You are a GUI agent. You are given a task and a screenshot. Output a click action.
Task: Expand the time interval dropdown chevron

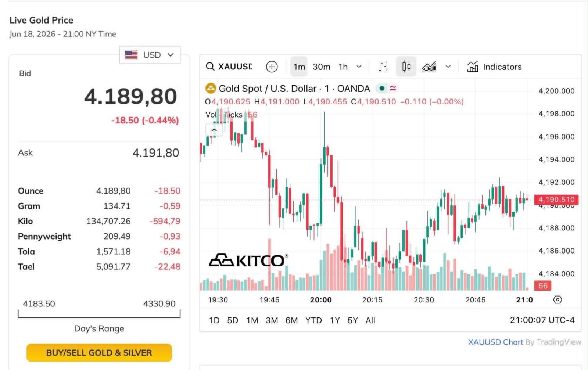(x=359, y=67)
